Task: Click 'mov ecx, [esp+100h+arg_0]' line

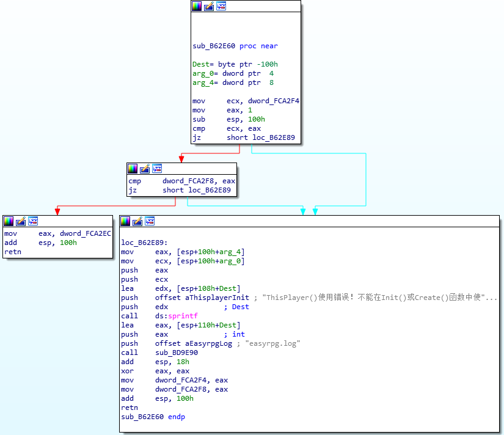Action: pos(183,261)
